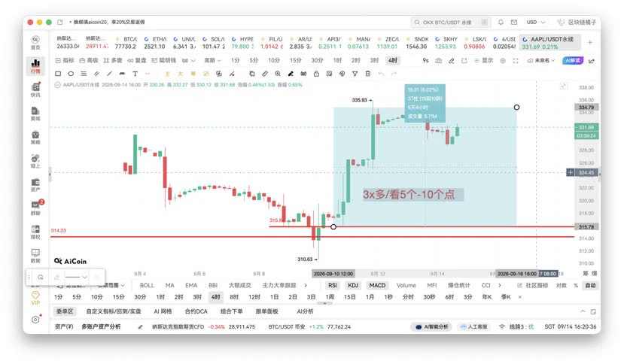Image resolution: width=624 pixels, height=364 pixels.
Task: Open 人工客服 customer service
Action: 473,327
